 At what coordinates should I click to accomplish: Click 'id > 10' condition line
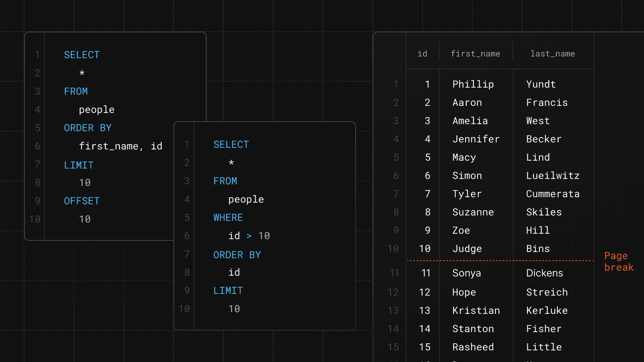(249, 236)
